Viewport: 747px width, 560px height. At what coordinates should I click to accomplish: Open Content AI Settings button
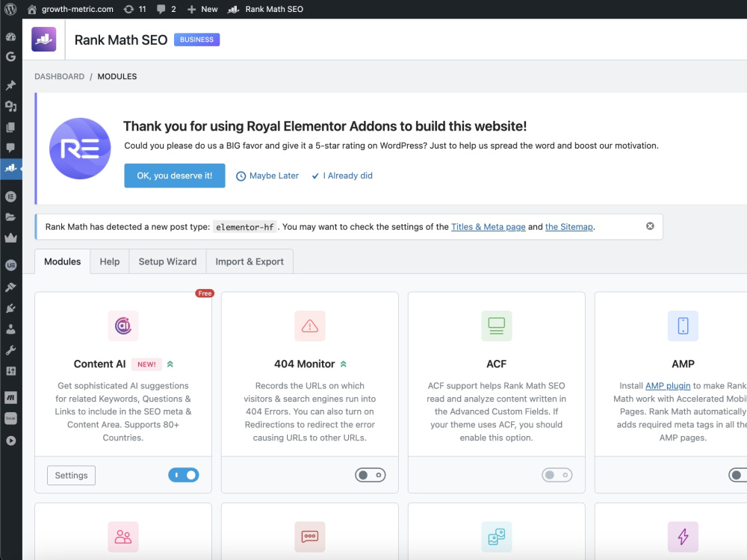pos(72,475)
